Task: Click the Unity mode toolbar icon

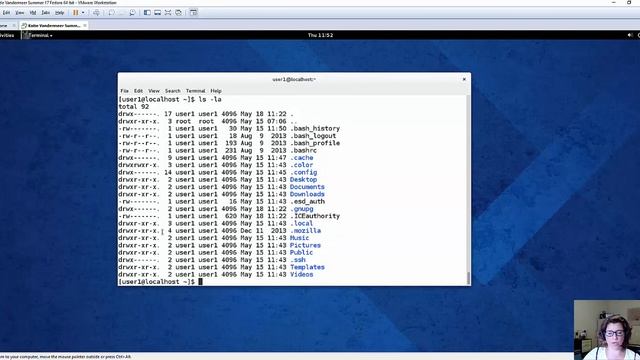Action: tap(178, 13)
